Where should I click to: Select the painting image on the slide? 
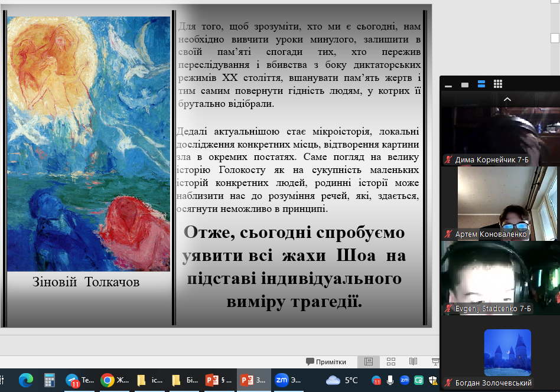pyautogui.click(x=89, y=144)
